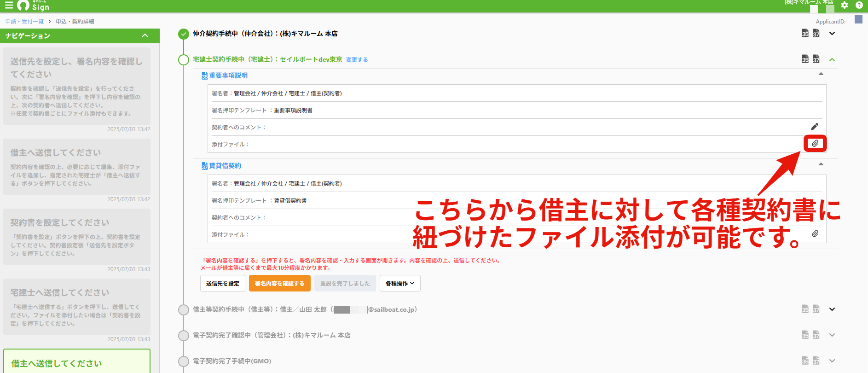Screen dimensions: 868x373
Task: Click the 変更する link
Action: tap(357, 60)
